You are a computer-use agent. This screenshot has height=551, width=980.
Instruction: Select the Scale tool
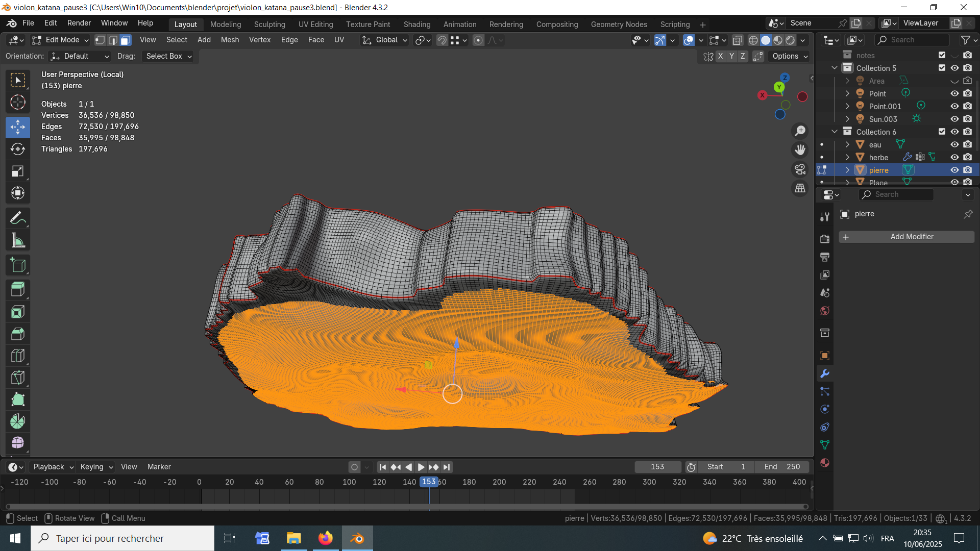(x=17, y=171)
